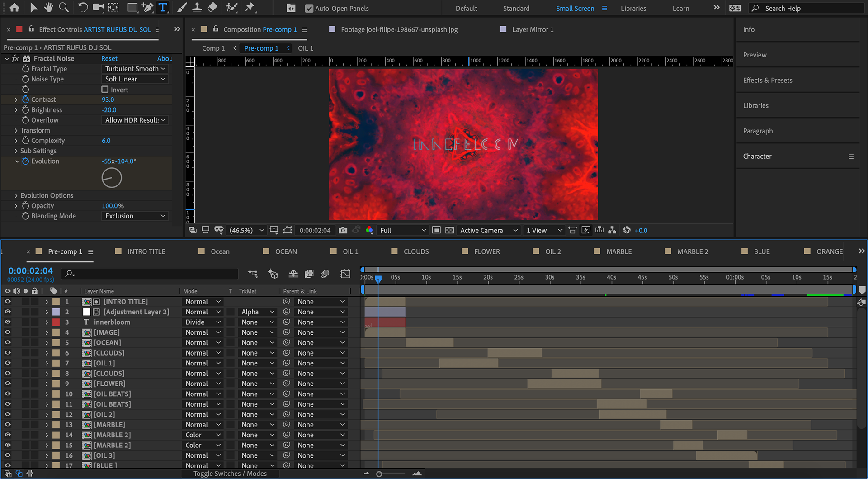Select the Puppet Pin tool
Viewport: 868px width, 479px height.
250,8
